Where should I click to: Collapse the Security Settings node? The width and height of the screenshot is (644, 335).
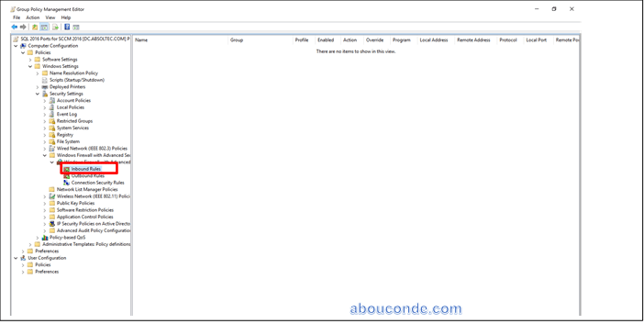coord(38,94)
